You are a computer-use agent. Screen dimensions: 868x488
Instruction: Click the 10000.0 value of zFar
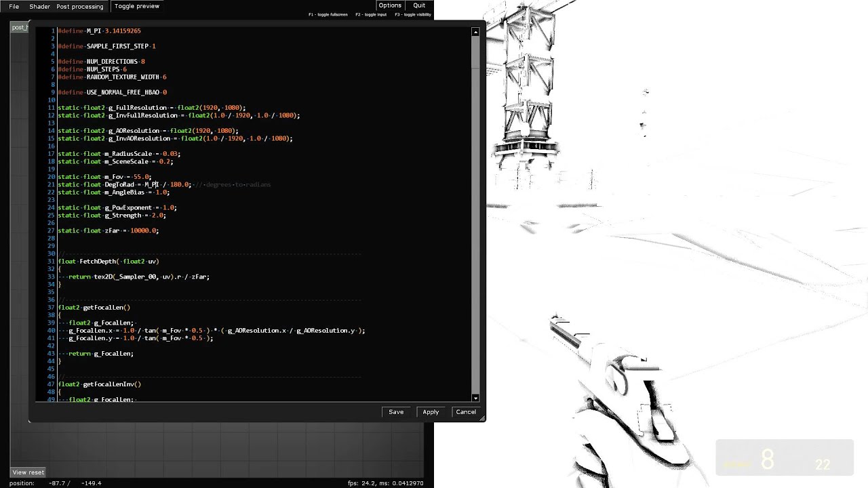point(142,230)
